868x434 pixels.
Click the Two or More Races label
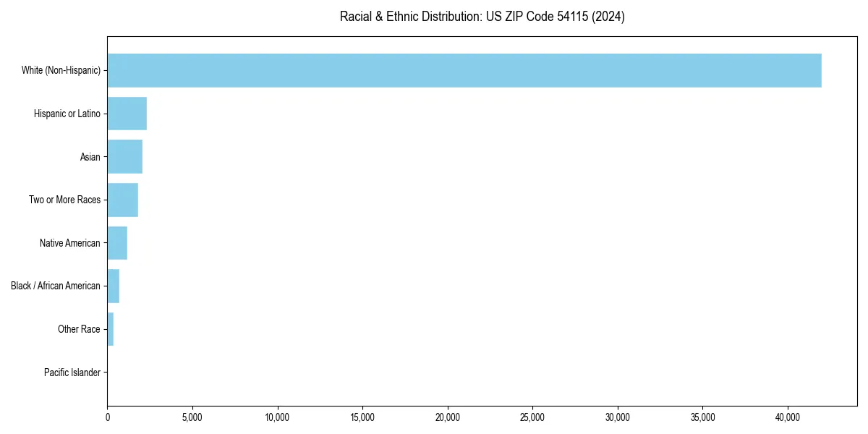tap(66, 200)
